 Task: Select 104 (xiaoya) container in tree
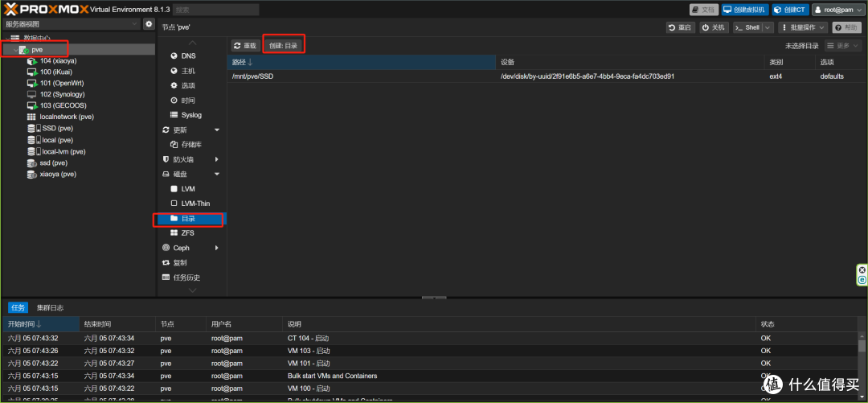(58, 61)
